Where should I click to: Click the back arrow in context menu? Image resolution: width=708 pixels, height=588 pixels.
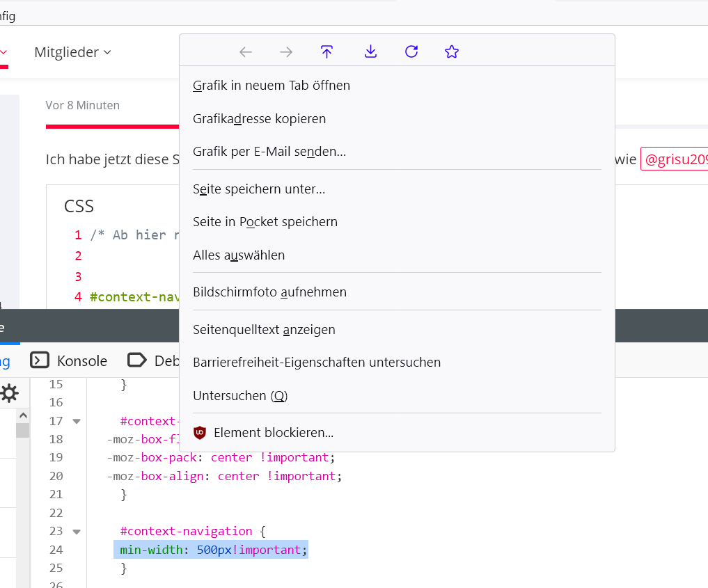(245, 51)
